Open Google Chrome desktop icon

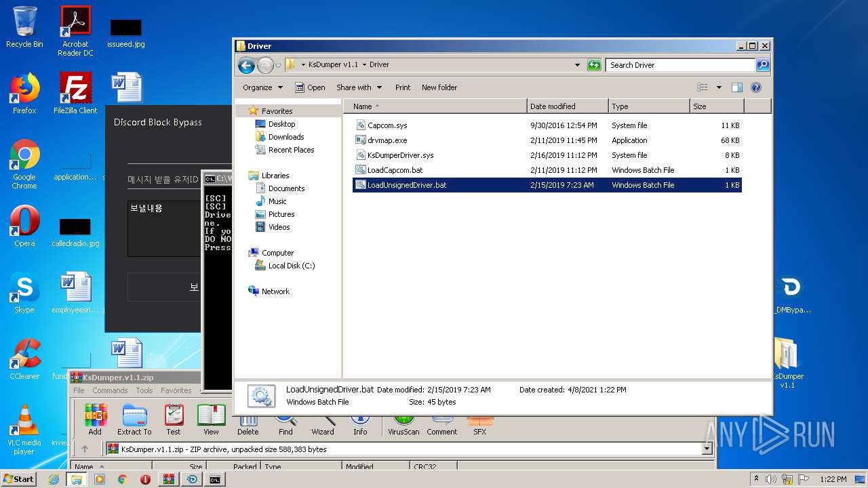(24, 164)
